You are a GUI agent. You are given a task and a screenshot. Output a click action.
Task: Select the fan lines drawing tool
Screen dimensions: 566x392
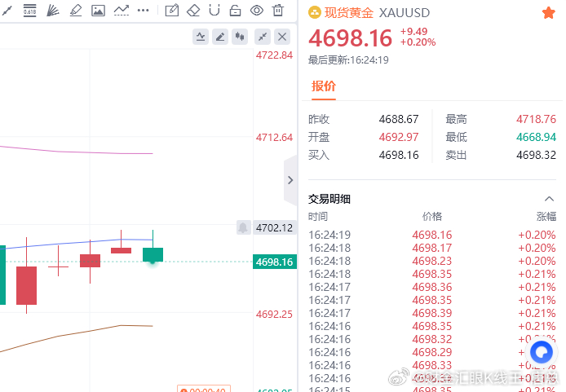click(53, 11)
